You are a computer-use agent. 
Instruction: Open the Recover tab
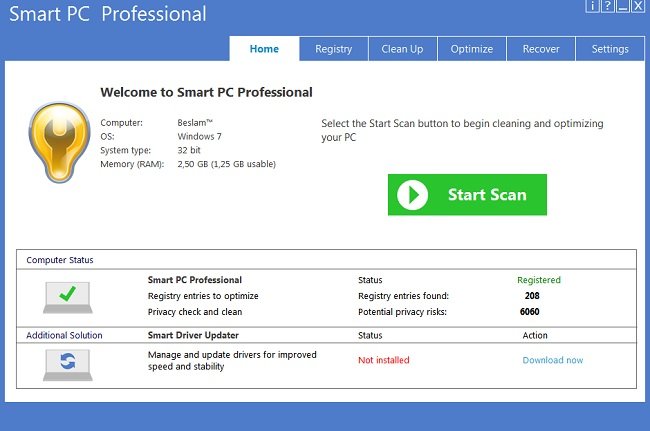(541, 49)
